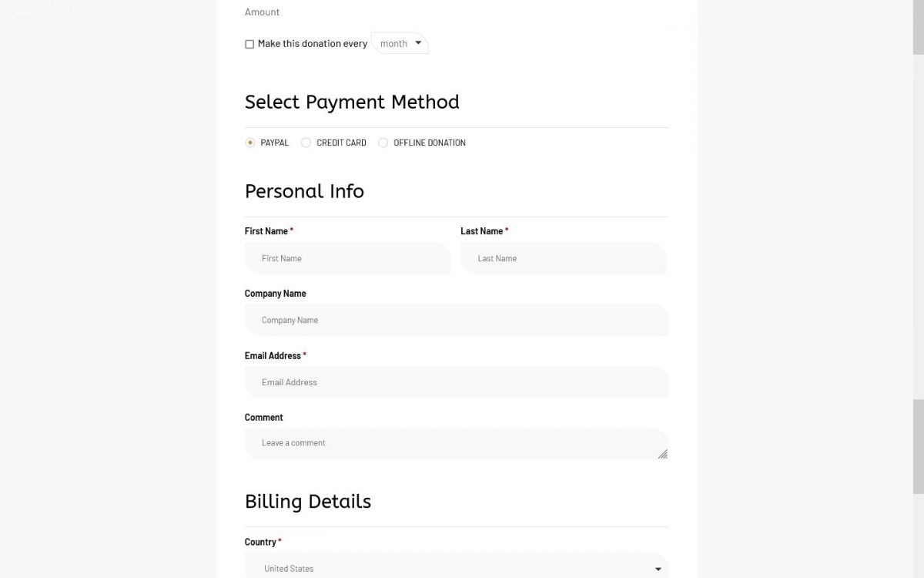Click the First Name input field
Image resolution: width=924 pixels, height=578 pixels.
[x=347, y=258]
